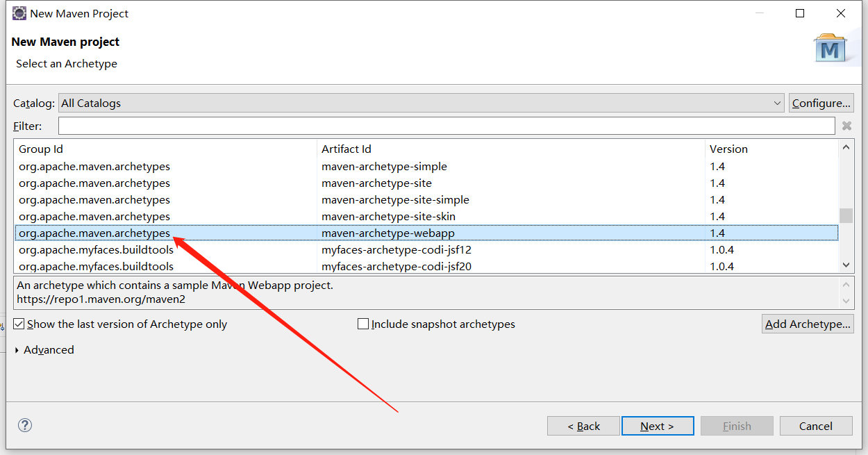This screenshot has height=455, width=868.
Task: Click the Maven M wizard banner icon
Action: (x=831, y=49)
